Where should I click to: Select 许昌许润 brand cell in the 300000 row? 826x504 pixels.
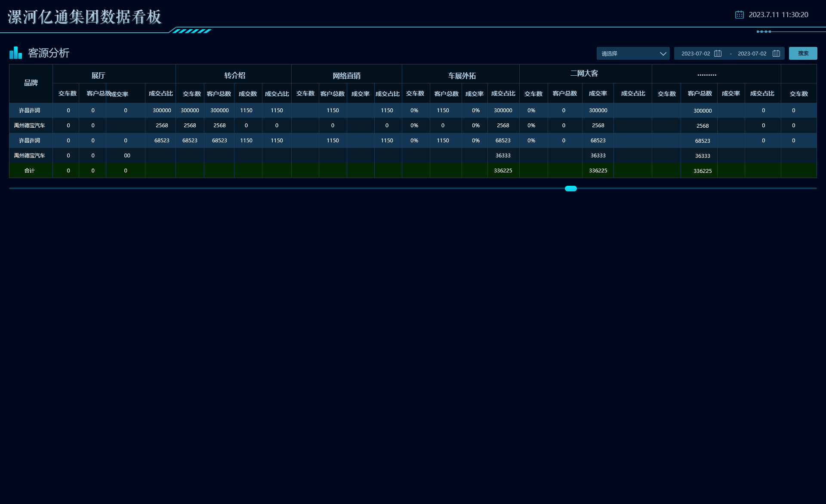pos(29,111)
